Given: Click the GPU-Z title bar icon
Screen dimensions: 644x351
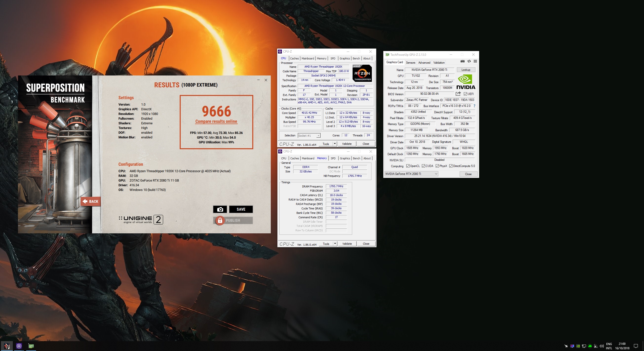Looking at the screenshot, I should pos(388,55).
